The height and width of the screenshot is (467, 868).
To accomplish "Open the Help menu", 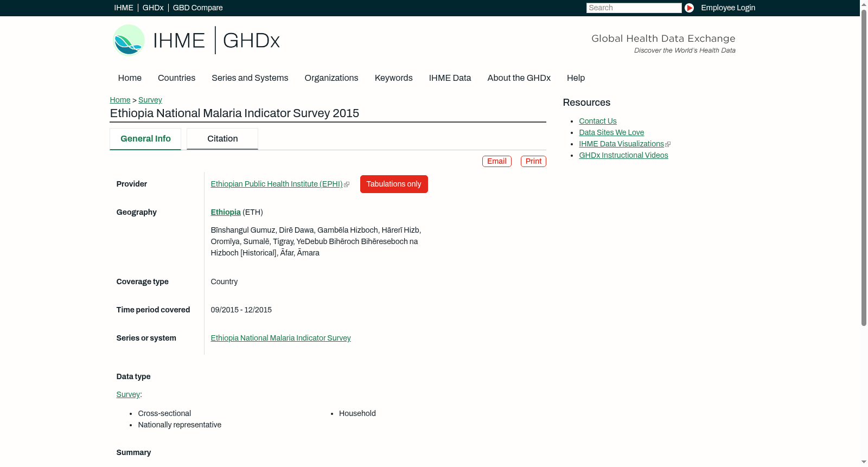I will click(x=576, y=78).
